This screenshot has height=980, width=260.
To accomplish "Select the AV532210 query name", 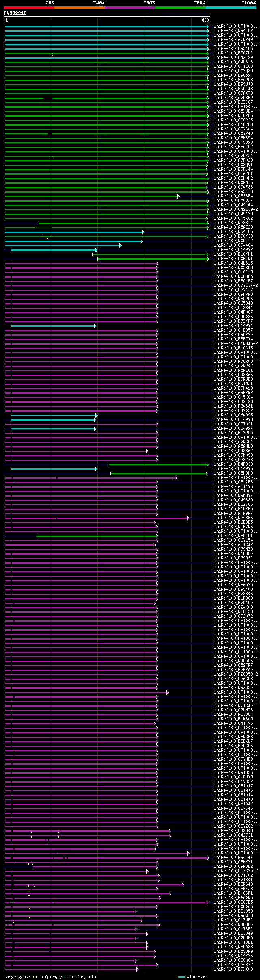I will pyautogui.click(x=15, y=13).
